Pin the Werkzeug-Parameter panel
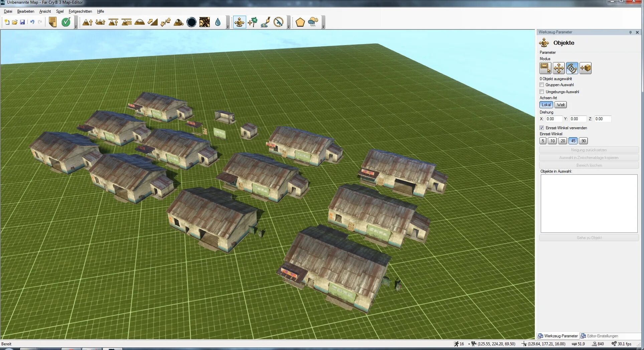This screenshot has height=350, width=644. [x=630, y=32]
